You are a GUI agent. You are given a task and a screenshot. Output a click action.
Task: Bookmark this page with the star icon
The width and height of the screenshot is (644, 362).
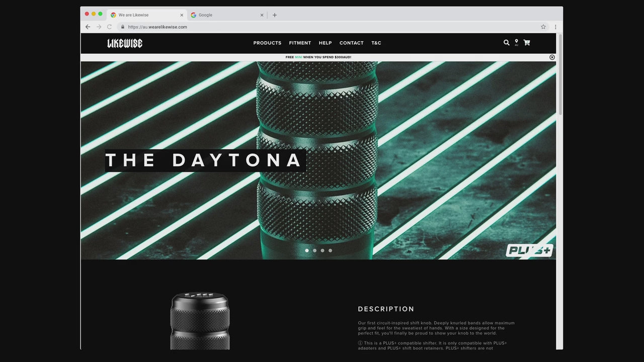click(543, 27)
